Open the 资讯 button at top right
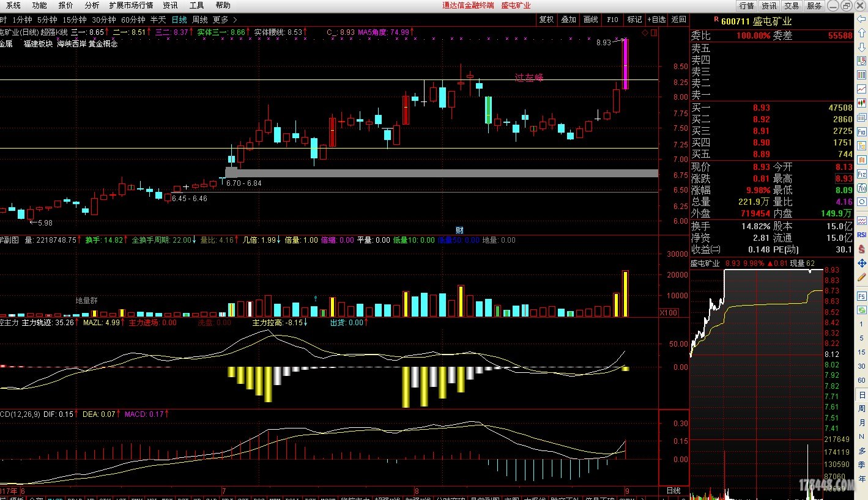The image size is (868, 500). (x=769, y=6)
